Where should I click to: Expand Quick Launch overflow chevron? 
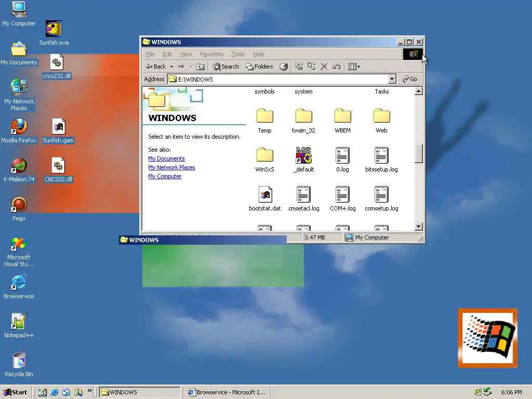(89, 391)
